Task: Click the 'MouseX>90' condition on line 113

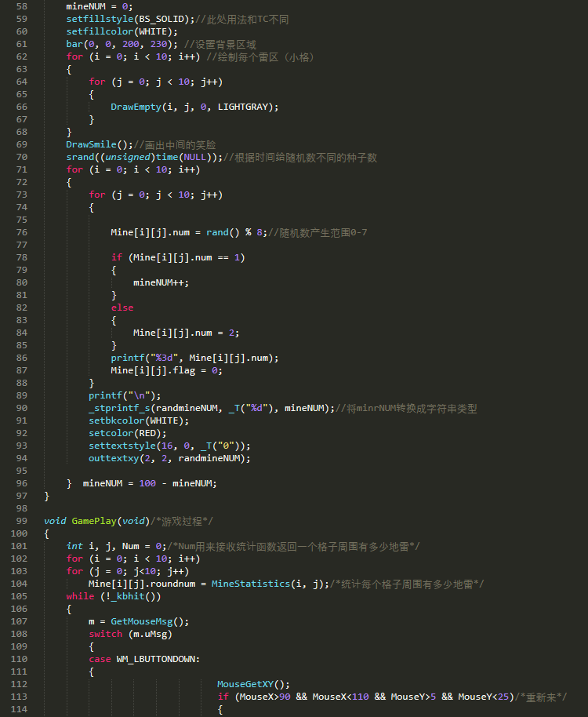Action: point(265,697)
